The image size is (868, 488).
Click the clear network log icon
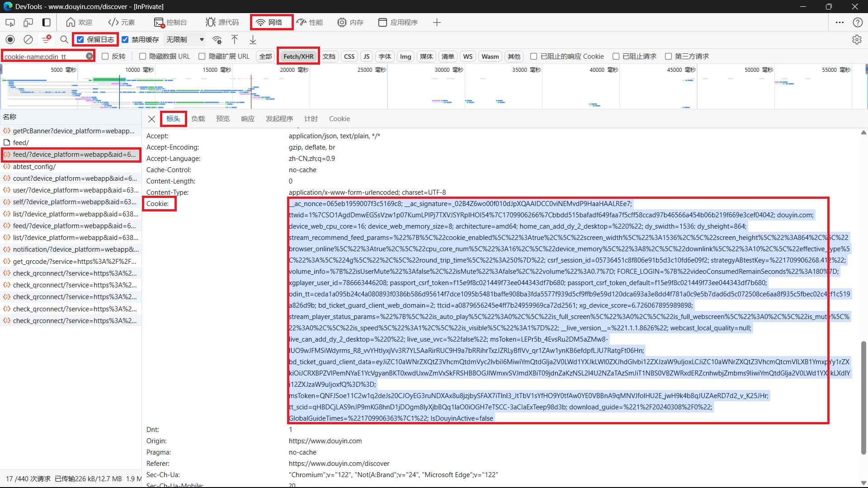click(x=28, y=40)
